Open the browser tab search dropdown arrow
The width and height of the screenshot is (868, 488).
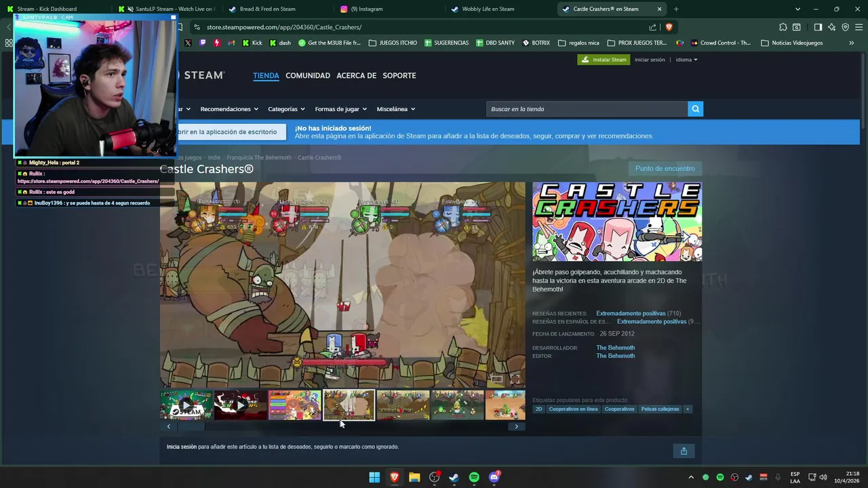tap(797, 9)
